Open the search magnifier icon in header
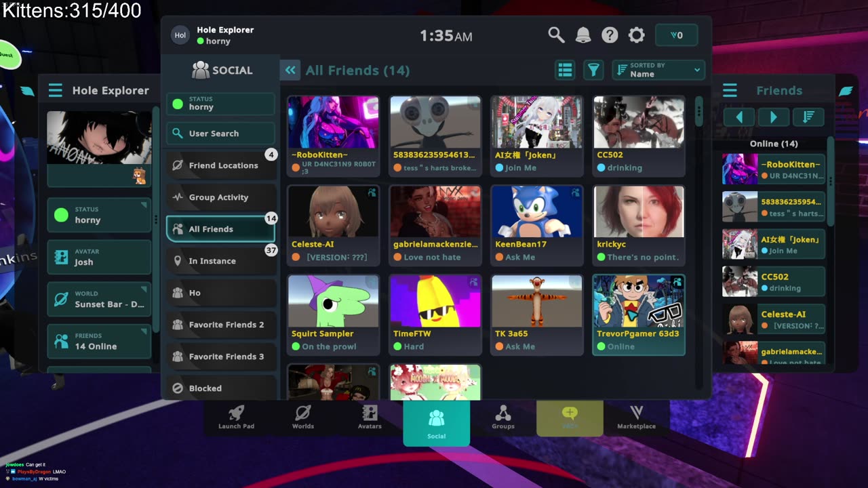 tap(556, 35)
